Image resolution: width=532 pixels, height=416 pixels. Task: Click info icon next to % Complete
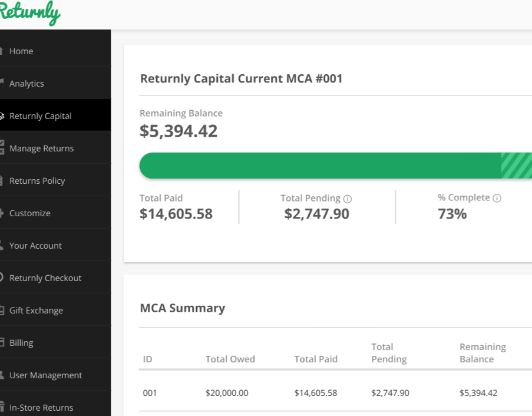point(497,198)
